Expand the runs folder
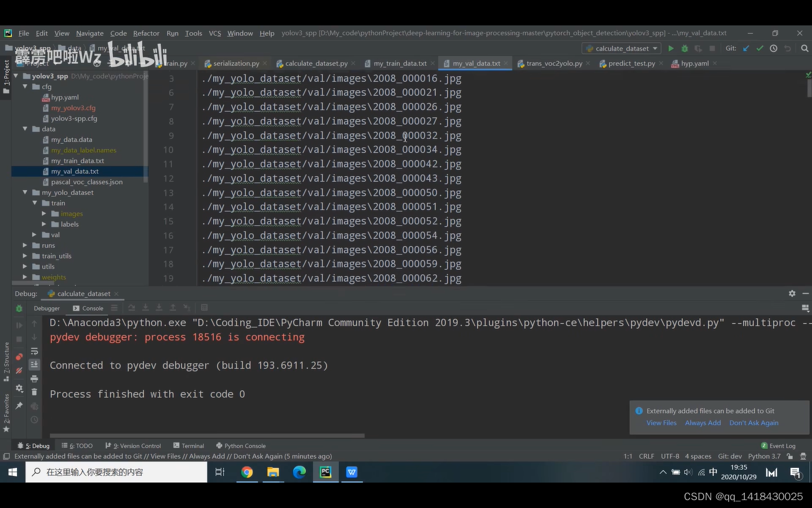This screenshot has height=508, width=812. (25, 246)
